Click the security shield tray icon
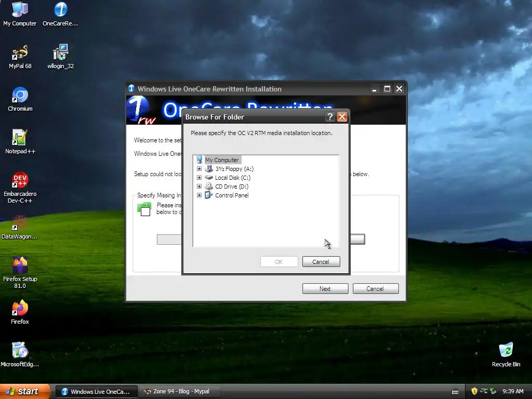532x399 pixels. (x=474, y=391)
